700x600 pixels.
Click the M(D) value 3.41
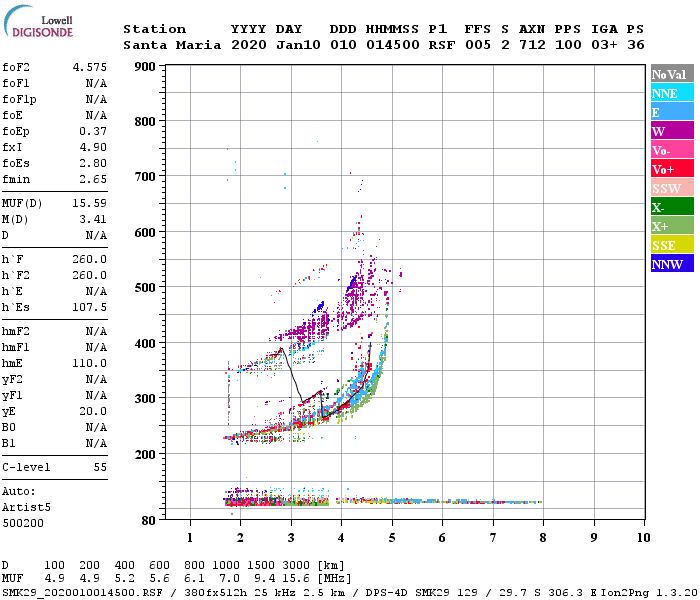coord(93,220)
